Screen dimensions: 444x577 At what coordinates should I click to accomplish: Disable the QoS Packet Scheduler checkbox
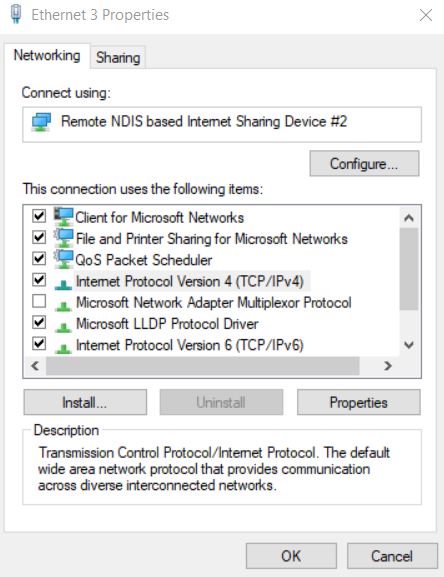[x=39, y=259]
